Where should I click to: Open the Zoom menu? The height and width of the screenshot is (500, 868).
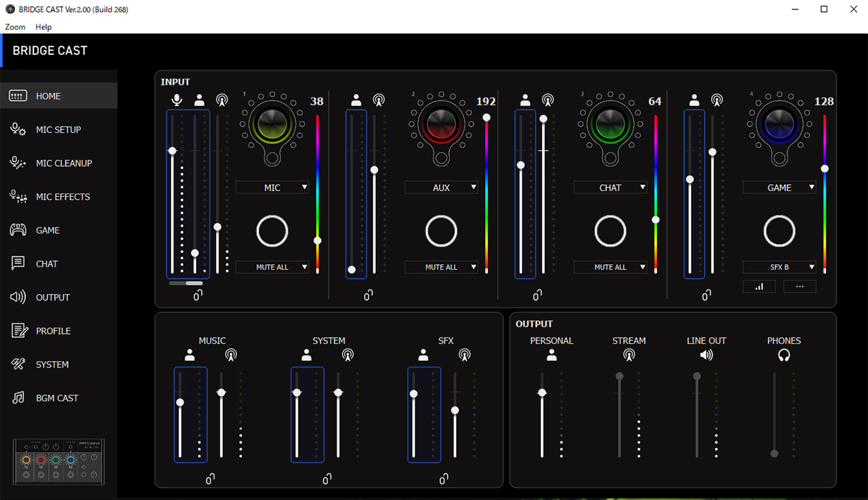tap(15, 27)
